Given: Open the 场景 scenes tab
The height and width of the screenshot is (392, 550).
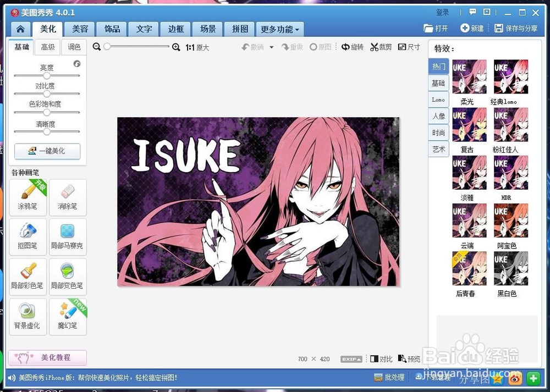Looking at the screenshot, I should click(x=208, y=29).
